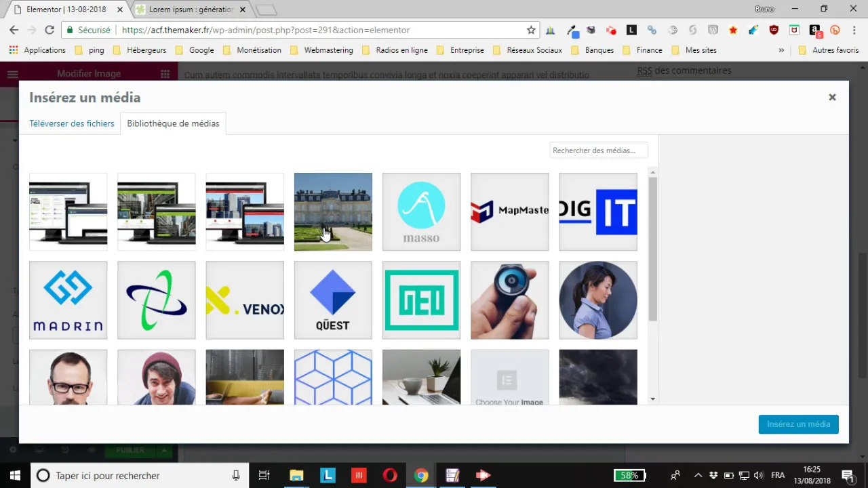Select the green-purple swirl logo thumbnail
This screenshot has height=488, width=868.
[156, 300]
